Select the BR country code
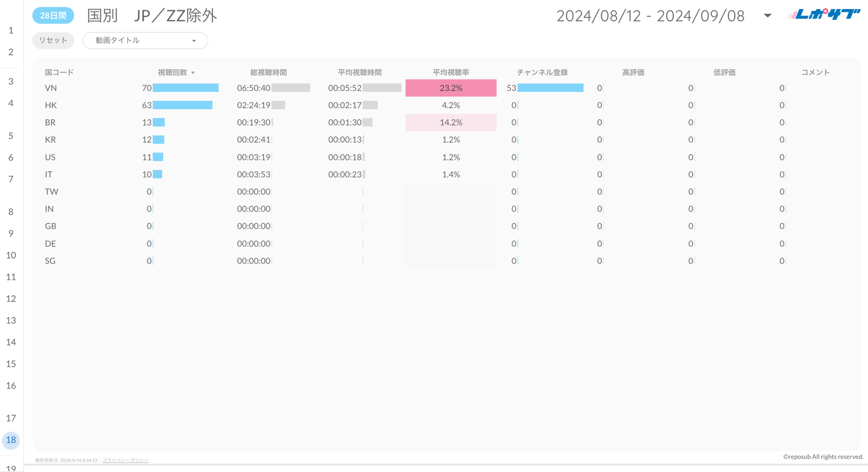The height and width of the screenshot is (472, 868). tap(50, 122)
